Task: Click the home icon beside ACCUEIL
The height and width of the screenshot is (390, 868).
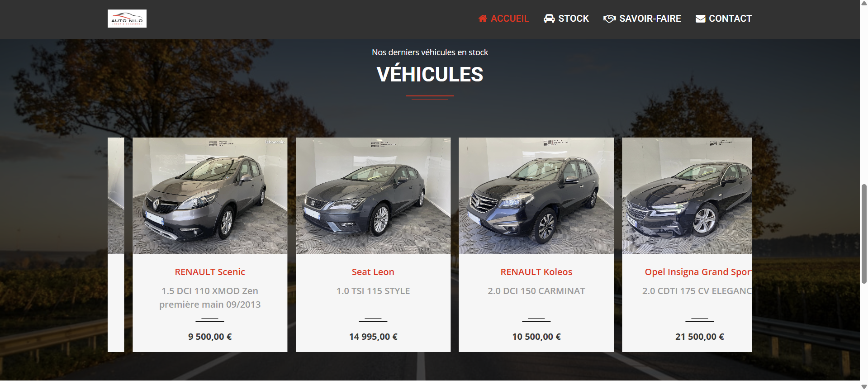Action: pos(483,19)
